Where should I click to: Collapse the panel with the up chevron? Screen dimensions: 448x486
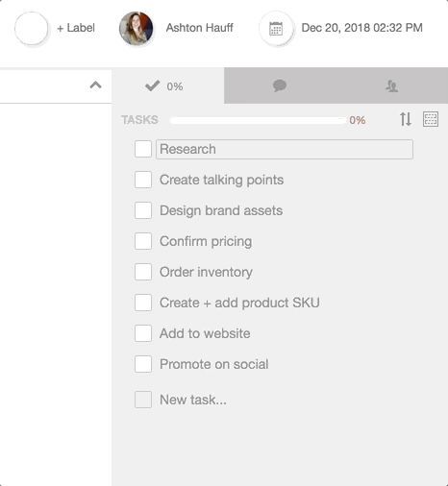95,85
